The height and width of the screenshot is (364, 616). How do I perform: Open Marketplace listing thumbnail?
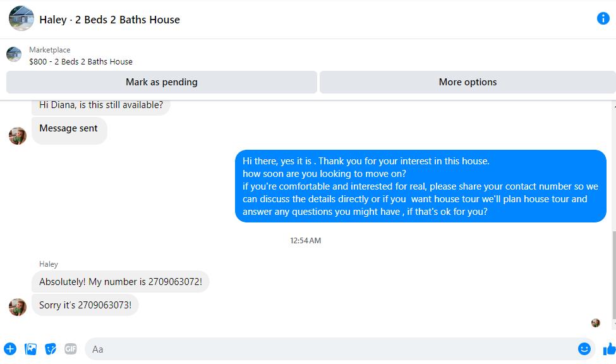tap(14, 54)
